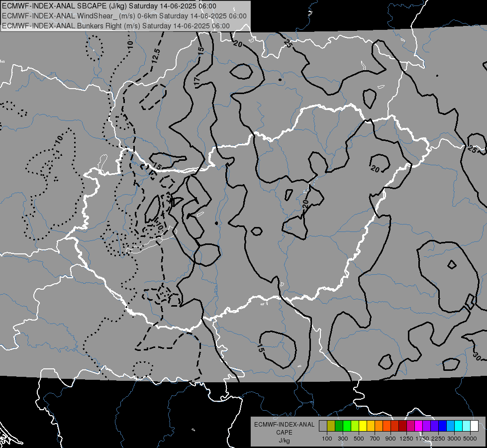Screen dimensions: 487x448
Task: Click the red-orange legend swatch
Action: [387, 426]
